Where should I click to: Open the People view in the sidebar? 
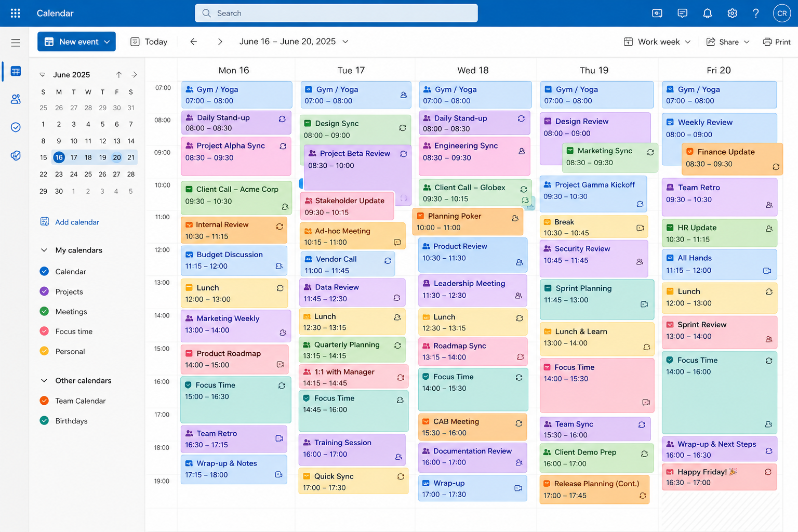tap(16, 99)
